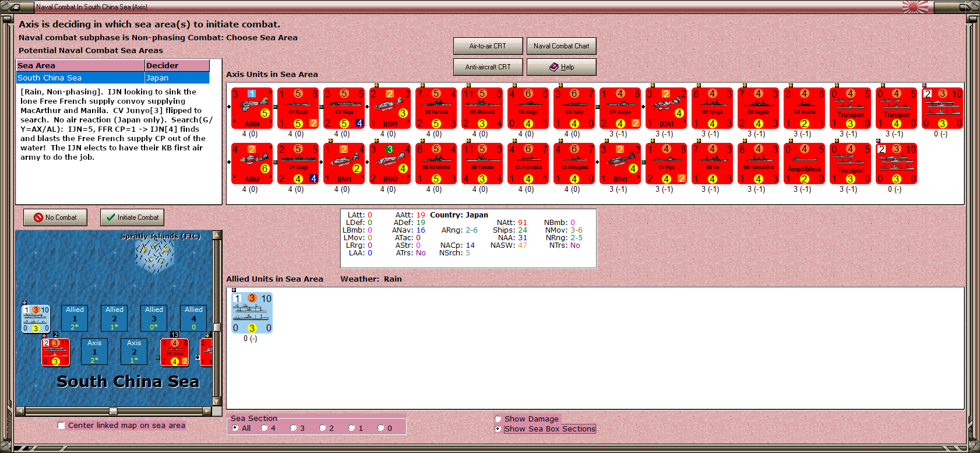The width and height of the screenshot is (980, 453).
Task: Open the Air-to-air CRT chart
Action: click(488, 46)
